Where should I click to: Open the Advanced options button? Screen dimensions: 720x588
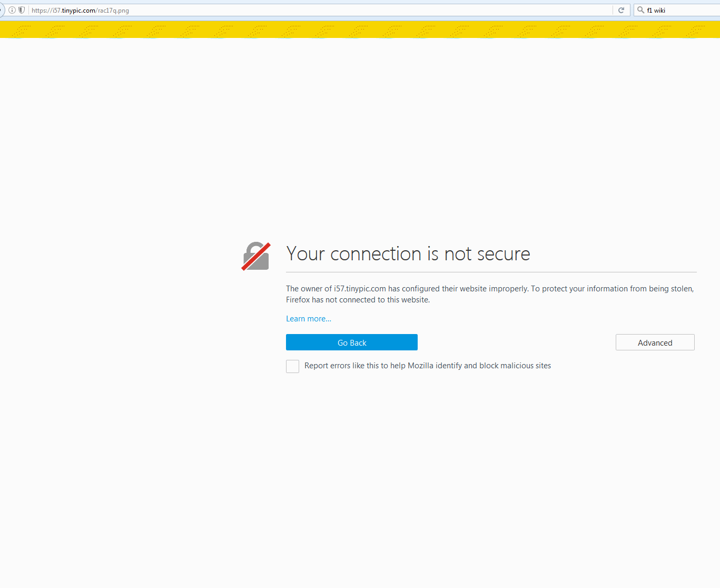click(655, 342)
